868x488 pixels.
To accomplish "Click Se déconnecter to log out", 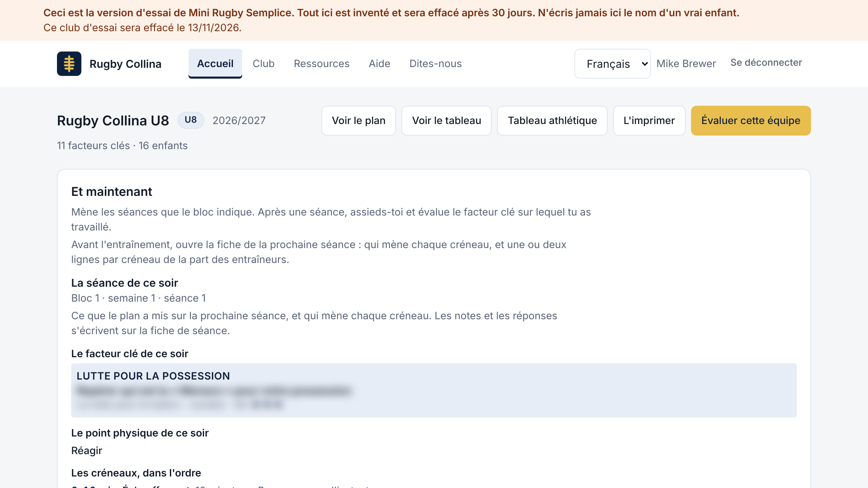I will (x=766, y=62).
